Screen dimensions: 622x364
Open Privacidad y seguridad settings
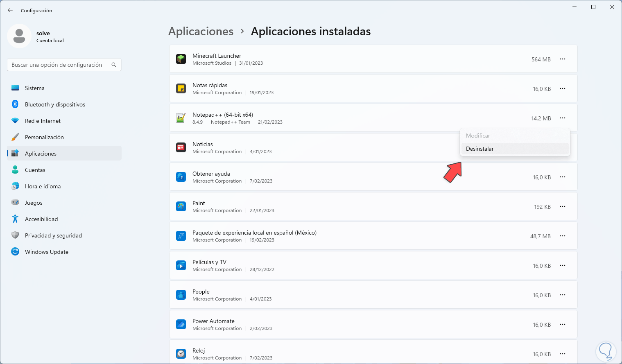(x=64, y=235)
